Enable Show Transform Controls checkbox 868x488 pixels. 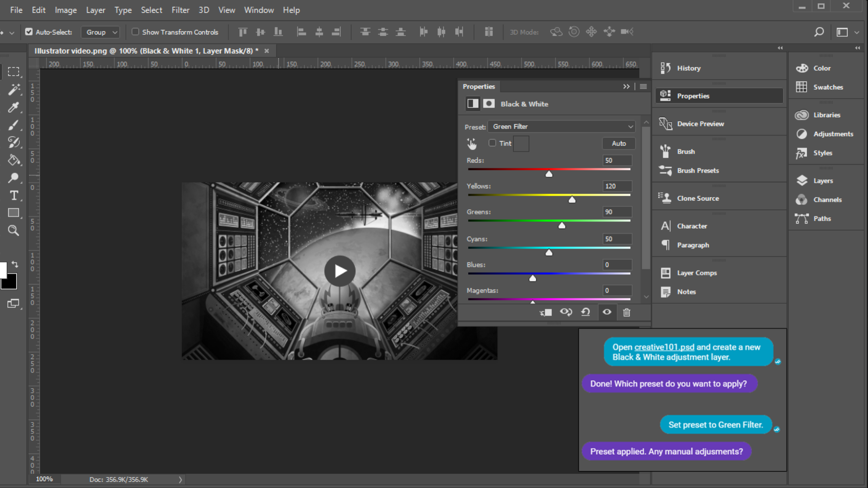[x=135, y=32]
